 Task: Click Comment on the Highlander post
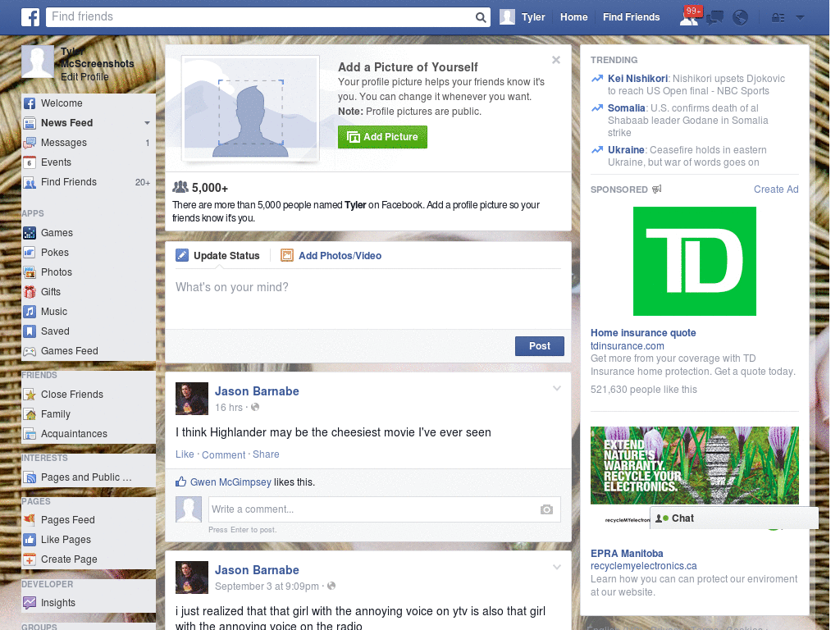tap(223, 454)
